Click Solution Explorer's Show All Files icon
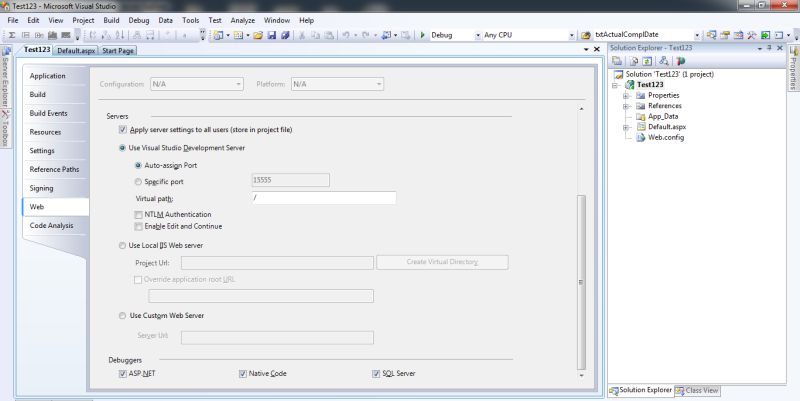Image resolution: width=800 pixels, height=401 pixels. 634,61
